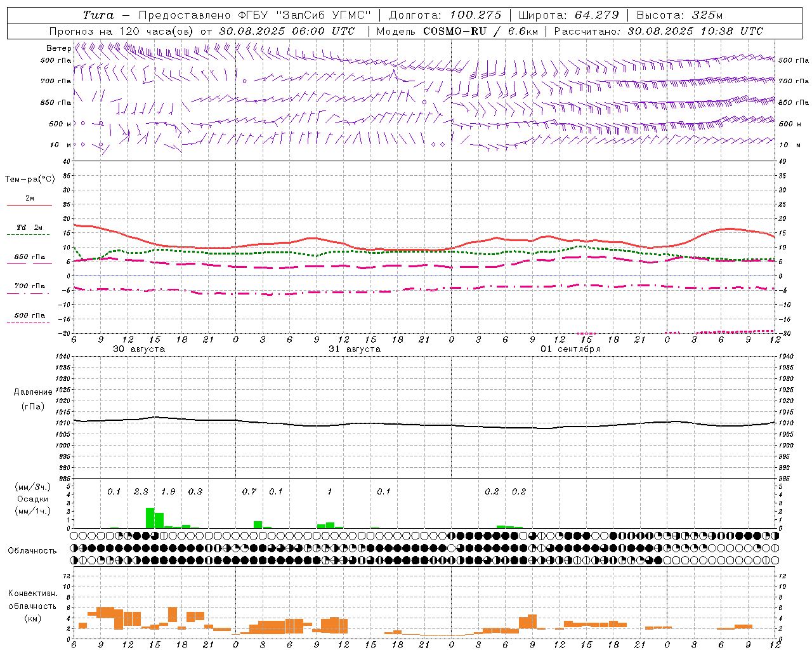Click the tallest green precipitation bar
812x650 pixels.
(x=150, y=518)
